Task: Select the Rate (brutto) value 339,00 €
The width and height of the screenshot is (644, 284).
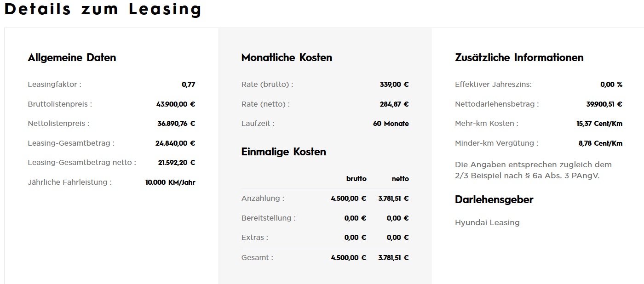Action: point(394,85)
